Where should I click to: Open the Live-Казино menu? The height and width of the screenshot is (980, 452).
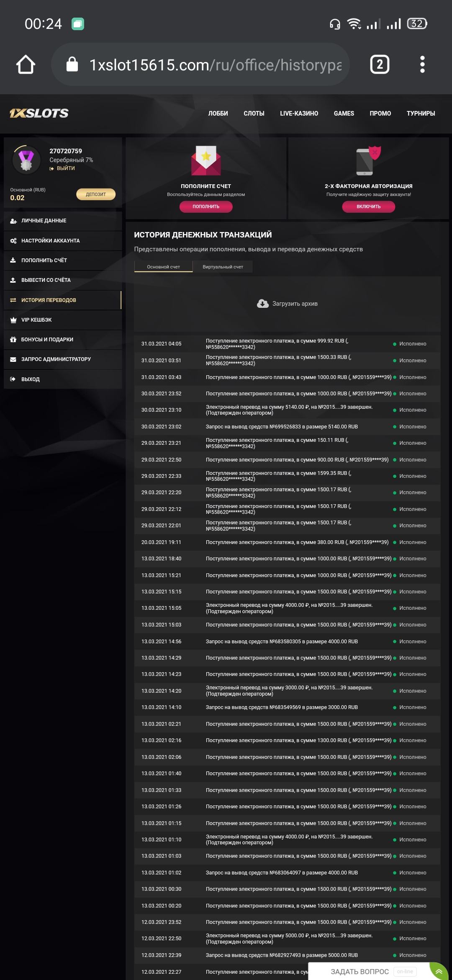299,113
